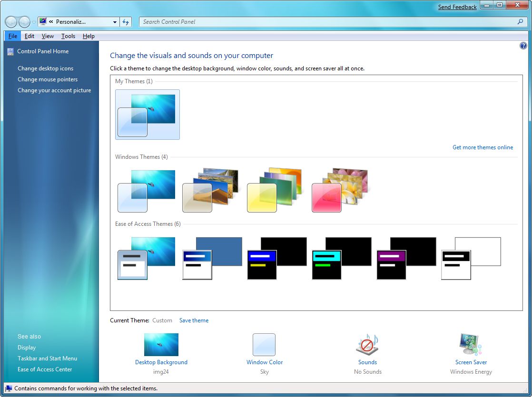The width and height of the screenshot is (532, 397).
Task: Click the Save theme link
Action: 194,320
